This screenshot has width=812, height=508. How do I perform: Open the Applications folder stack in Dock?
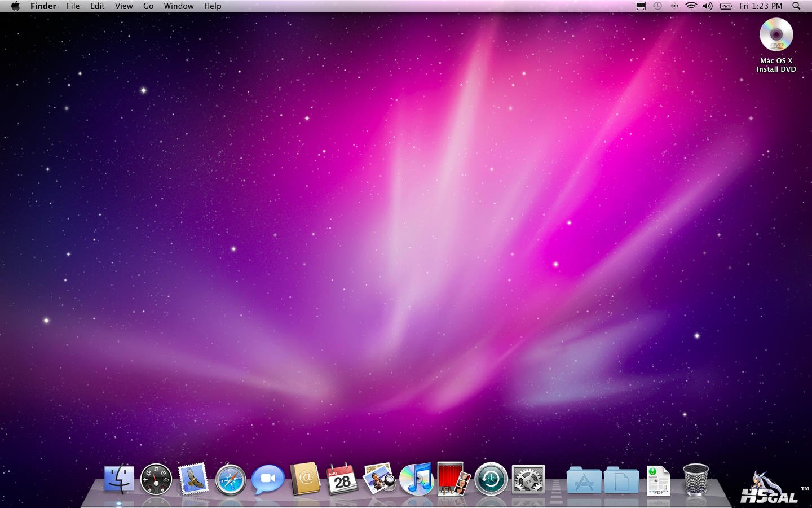click(584, 480)
